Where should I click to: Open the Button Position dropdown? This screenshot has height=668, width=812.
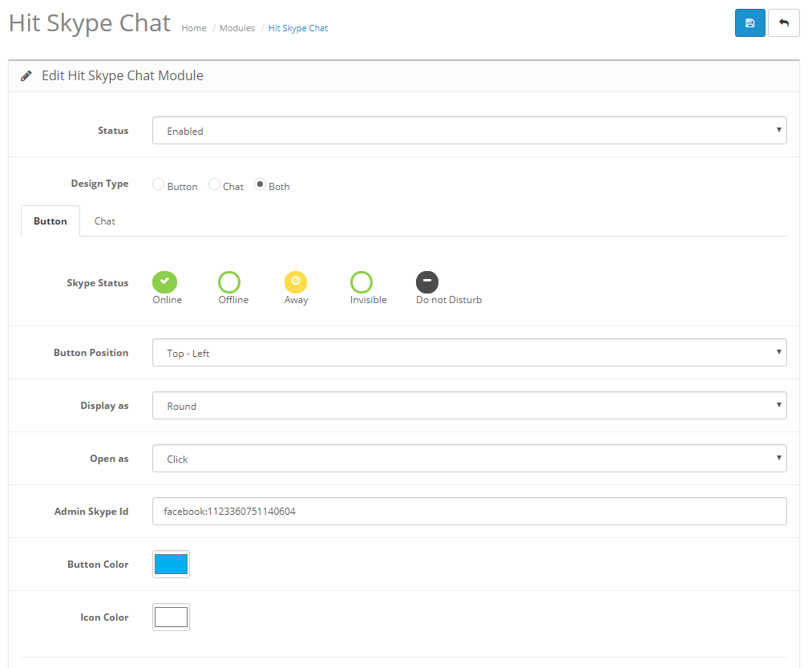click(x=469, y=352)
